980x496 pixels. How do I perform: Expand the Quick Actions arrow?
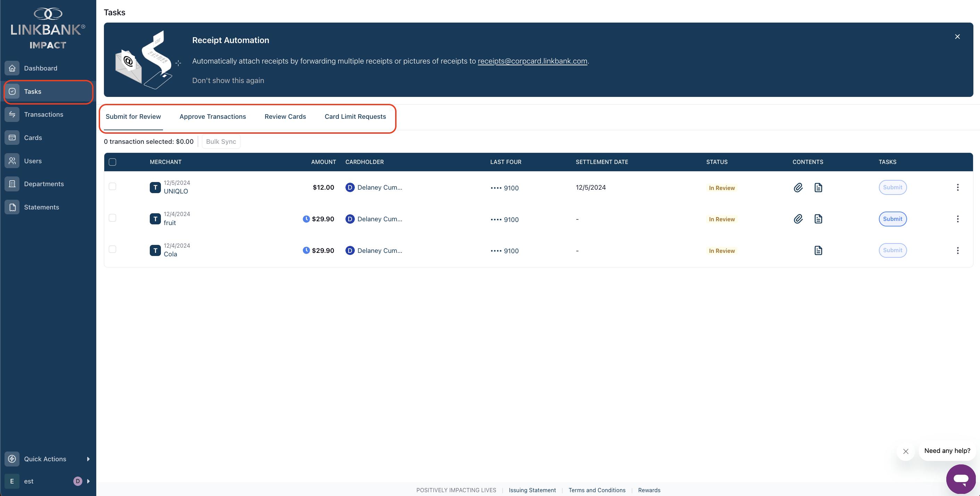tap(88, 459)
